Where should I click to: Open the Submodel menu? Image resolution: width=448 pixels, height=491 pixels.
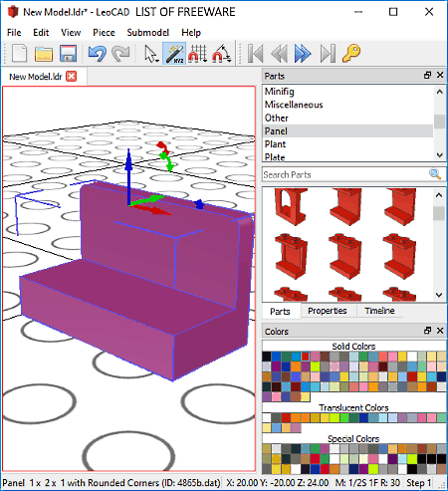pos(148,33)
